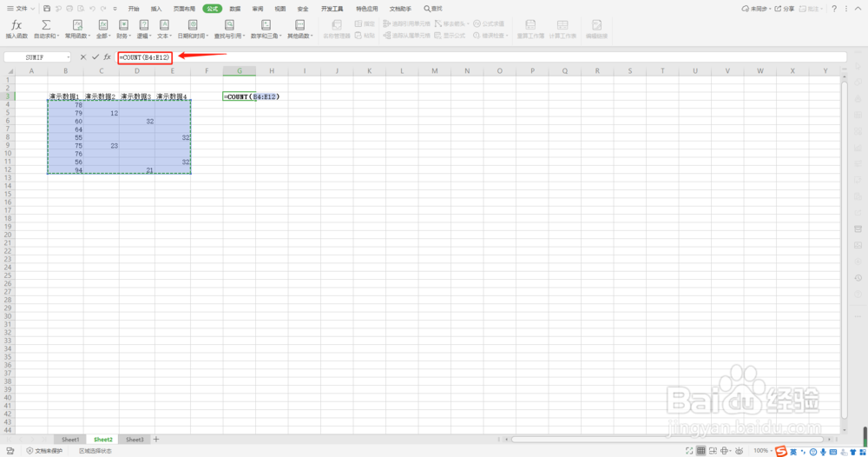
Task: Click cell containing value 21
Action: click(x=137, y=169)
